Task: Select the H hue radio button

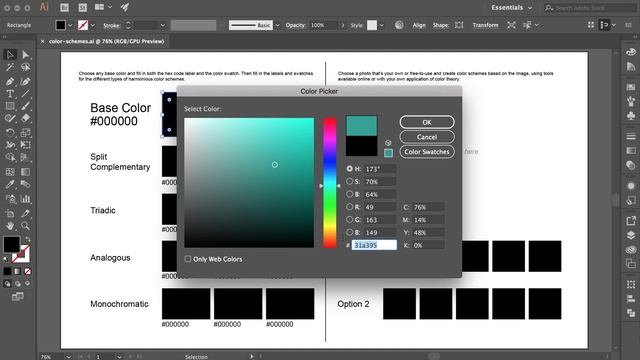Action: tap(349, 169)
